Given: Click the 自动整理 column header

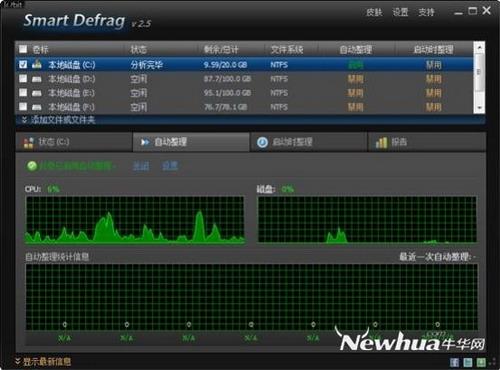Looking at the screenshot, I should (x=356, y=50).
